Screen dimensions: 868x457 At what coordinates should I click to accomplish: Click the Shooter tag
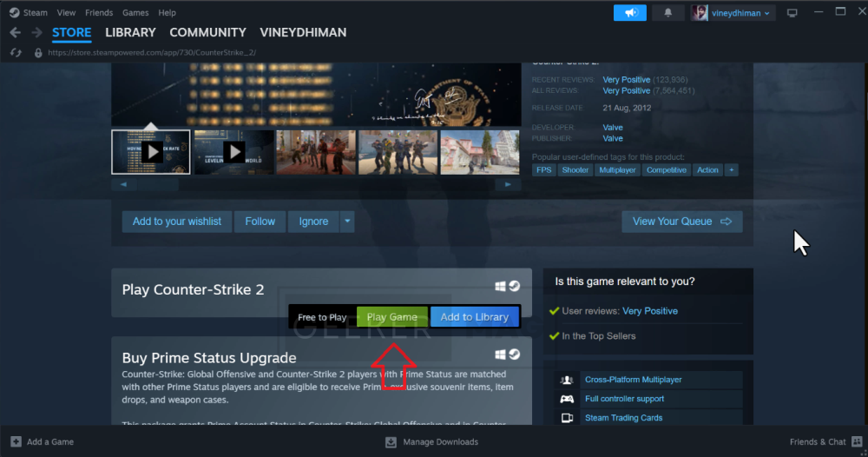[x=575, y=170]
